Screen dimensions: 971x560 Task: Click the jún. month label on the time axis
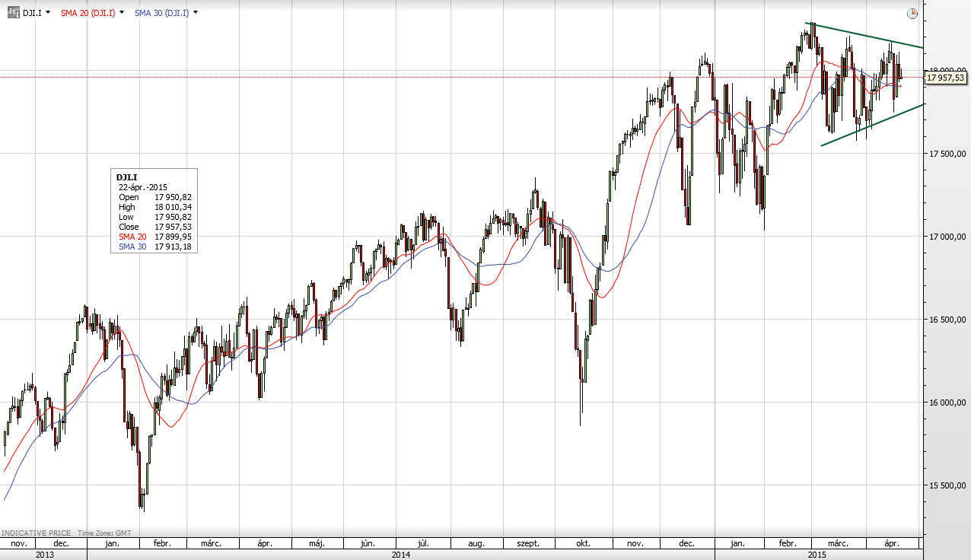click(367, 544)
